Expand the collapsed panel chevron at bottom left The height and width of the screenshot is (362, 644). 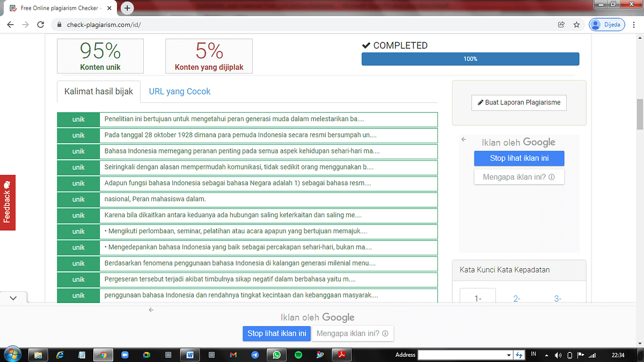click(13, 298)
